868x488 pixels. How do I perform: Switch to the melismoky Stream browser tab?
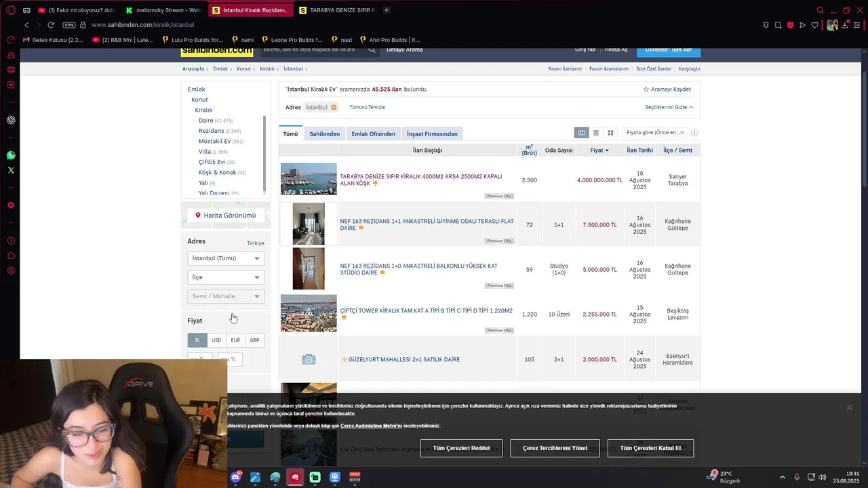(x=163, y=10)
